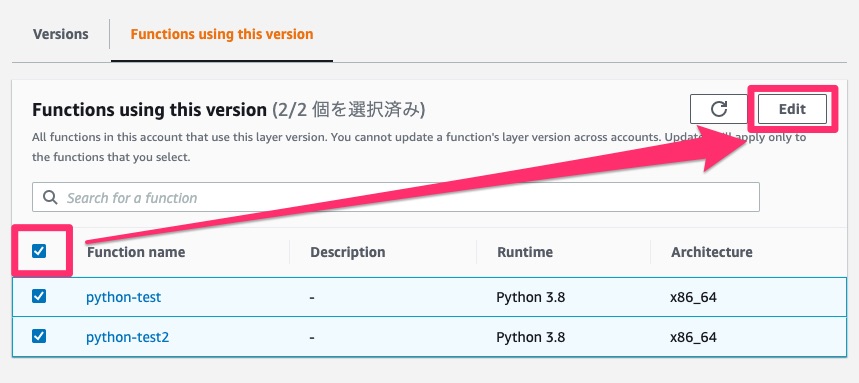
Task: Click the Python 3.8 cell for python-test2
Action: click(530, 336)
